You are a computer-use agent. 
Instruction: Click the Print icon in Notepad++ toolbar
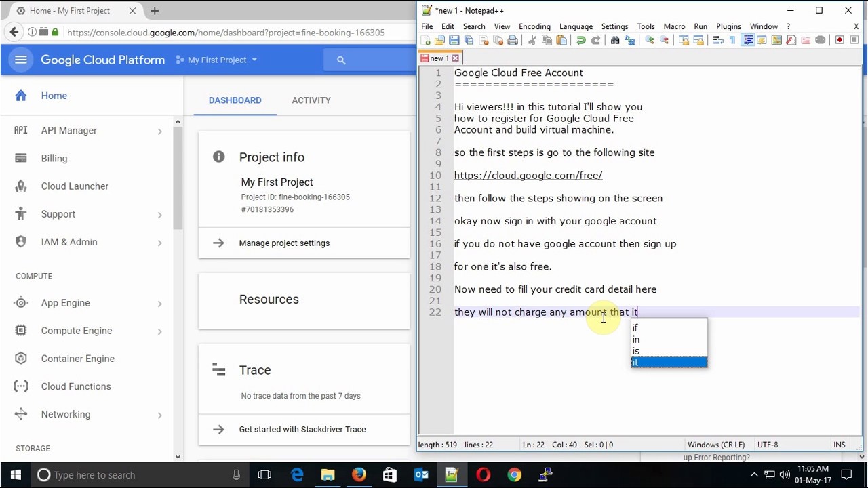(x=513, y=41)
